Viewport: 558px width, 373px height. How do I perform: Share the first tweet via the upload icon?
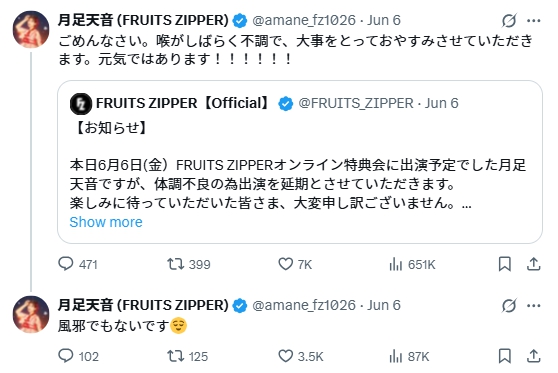pyautogui.click(x=533, y=264)
